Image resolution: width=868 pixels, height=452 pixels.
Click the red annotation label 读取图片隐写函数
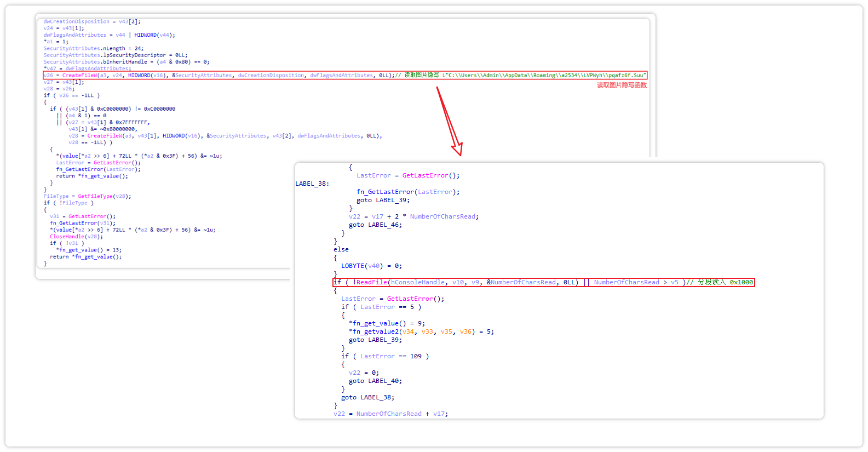(x=622, y=85)
